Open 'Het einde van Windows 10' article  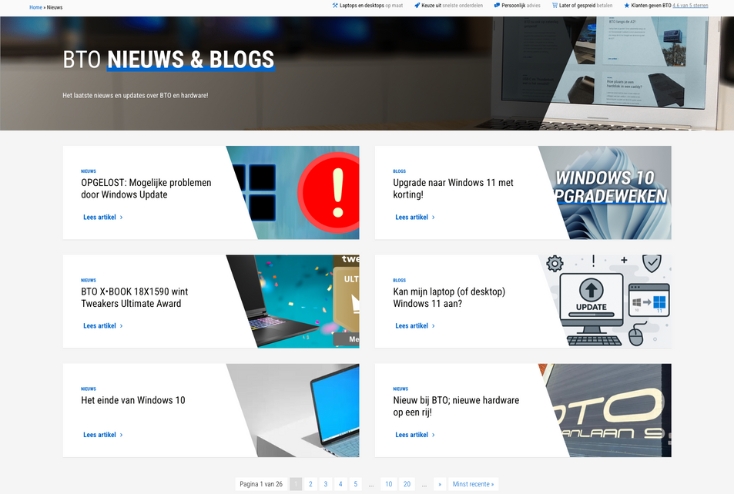(133, 400)
